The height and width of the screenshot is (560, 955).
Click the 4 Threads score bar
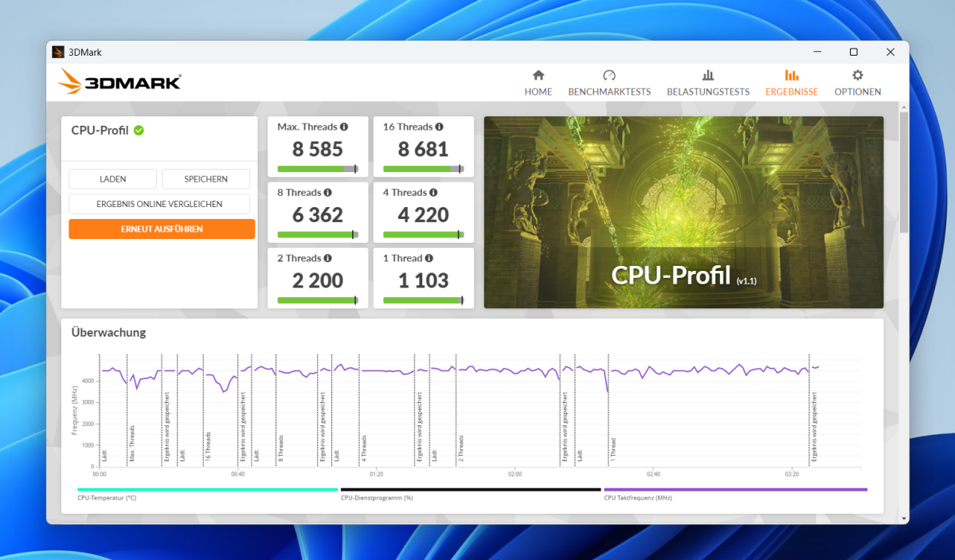click(x=423, y=235)
